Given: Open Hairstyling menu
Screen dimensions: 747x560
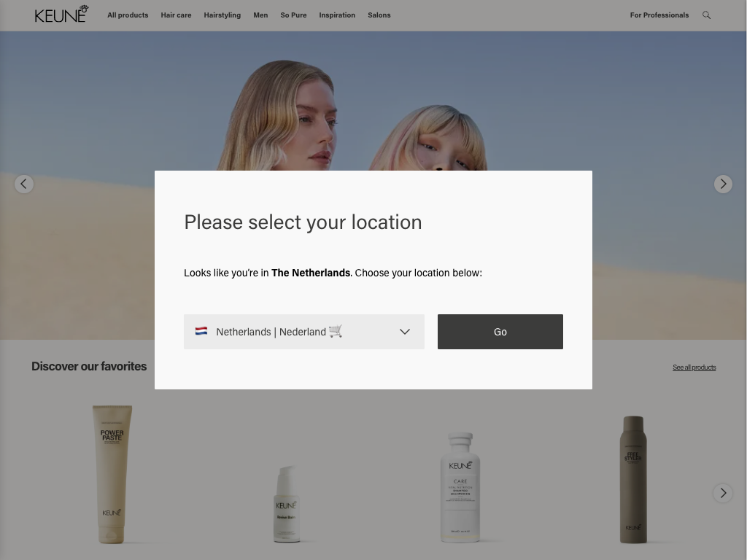Looking at the screenshot, I should [222, 15].
